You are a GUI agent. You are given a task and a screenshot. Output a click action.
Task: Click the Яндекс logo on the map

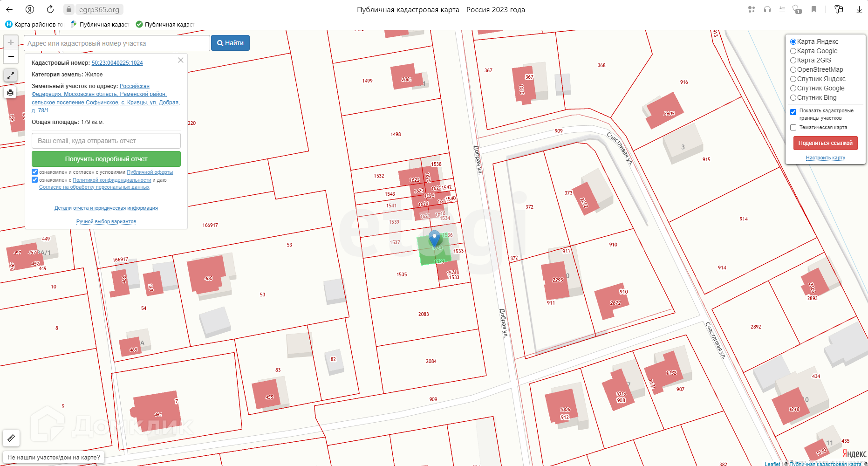coord(854,453)
